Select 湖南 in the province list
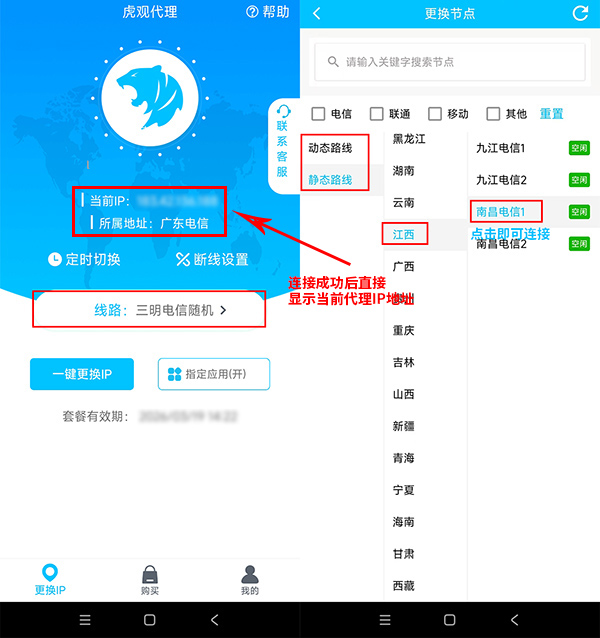This screenshot has height=638, width=600. [x=404, y=171]
